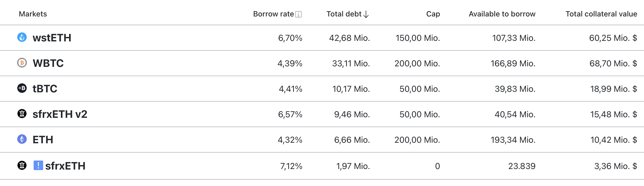Screen dimensions: 644x186
Task: Click the Markets column header
Action: pyautogui.click(x=33, y=14)
